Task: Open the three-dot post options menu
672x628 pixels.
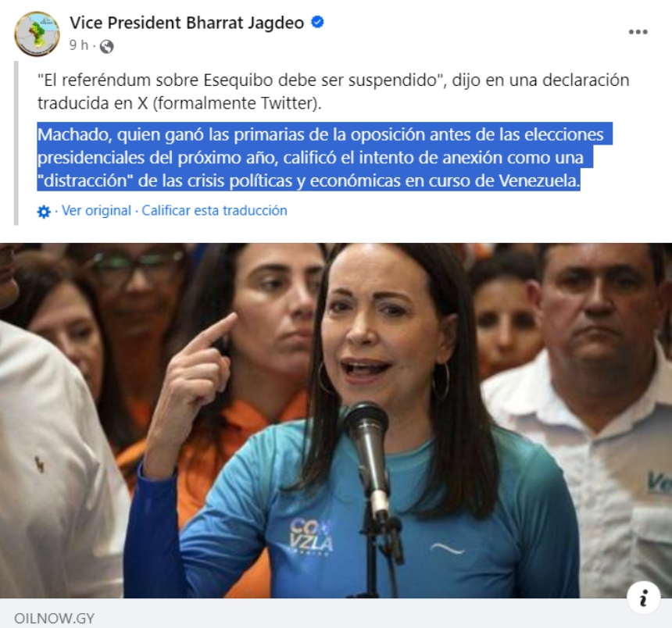Action: (638, 32)
